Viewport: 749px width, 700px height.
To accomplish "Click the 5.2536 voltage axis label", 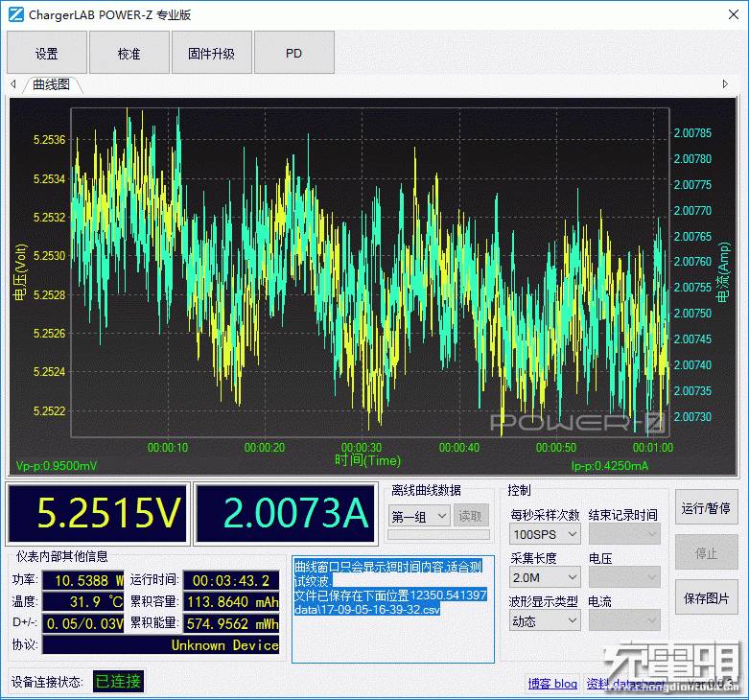I will [49, 140].
